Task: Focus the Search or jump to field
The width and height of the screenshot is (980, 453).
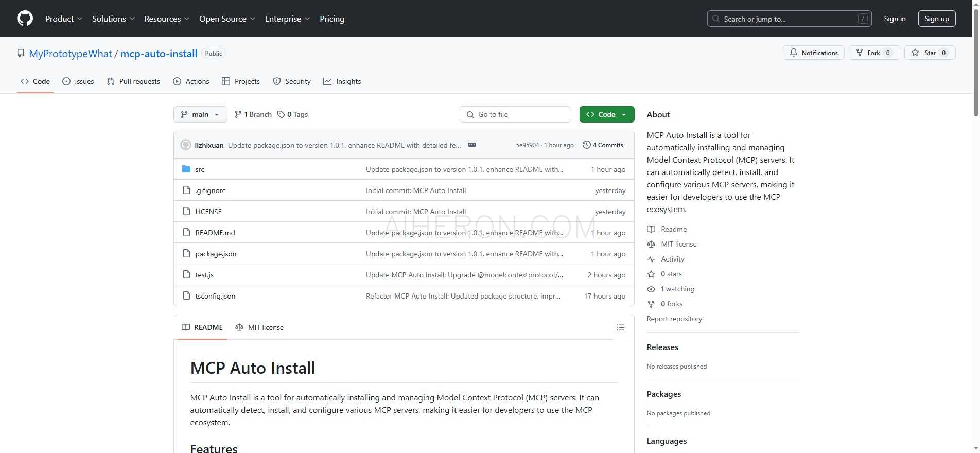Action: [x=789, y=19]
